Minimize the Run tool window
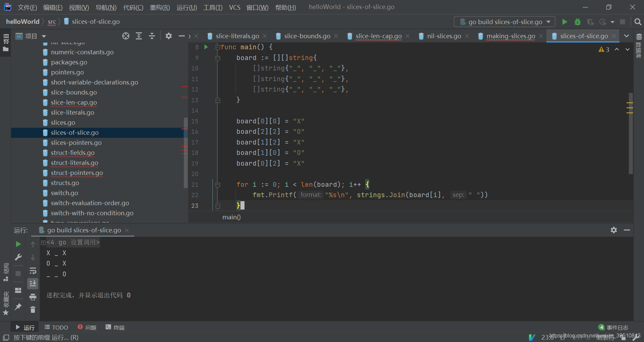Screen dimensions: 644x342 (x=627, y=230)
